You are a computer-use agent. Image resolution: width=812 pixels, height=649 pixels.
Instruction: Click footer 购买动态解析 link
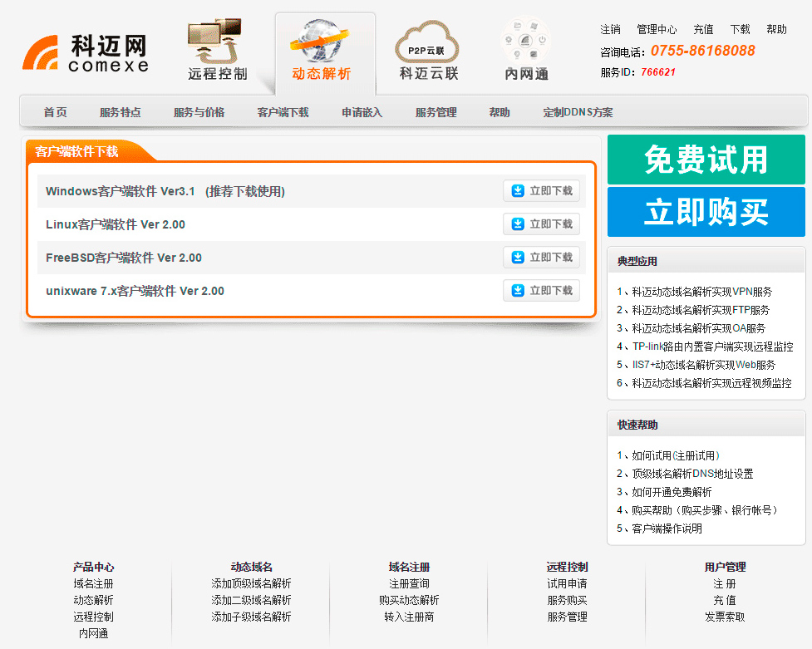(409, 600)
